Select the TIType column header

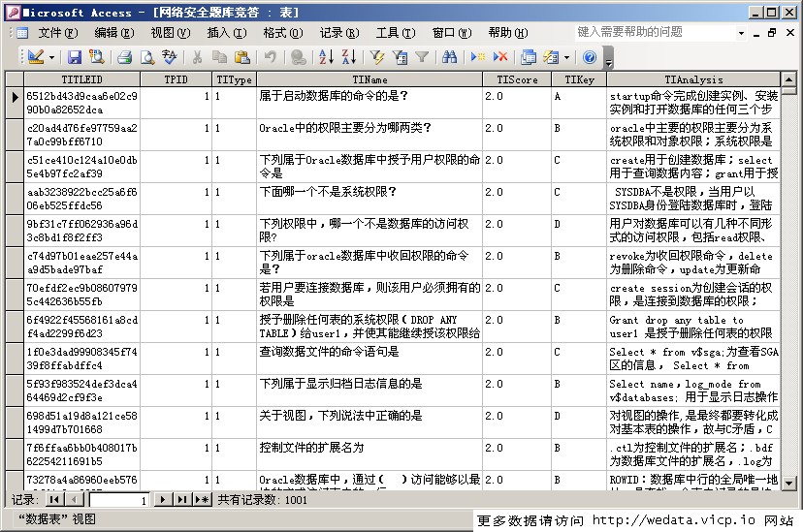[x=234, y=79]
